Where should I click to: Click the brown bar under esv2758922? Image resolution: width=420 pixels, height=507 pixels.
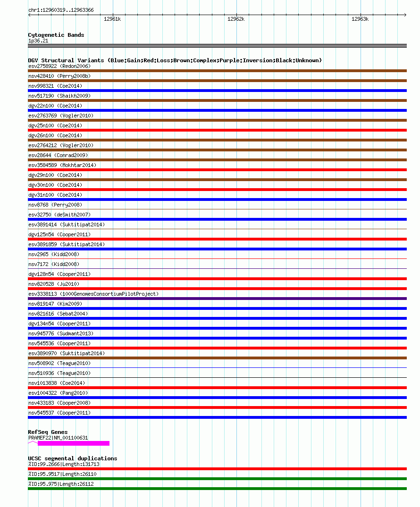pyautogui.click(x=217, y=71)
